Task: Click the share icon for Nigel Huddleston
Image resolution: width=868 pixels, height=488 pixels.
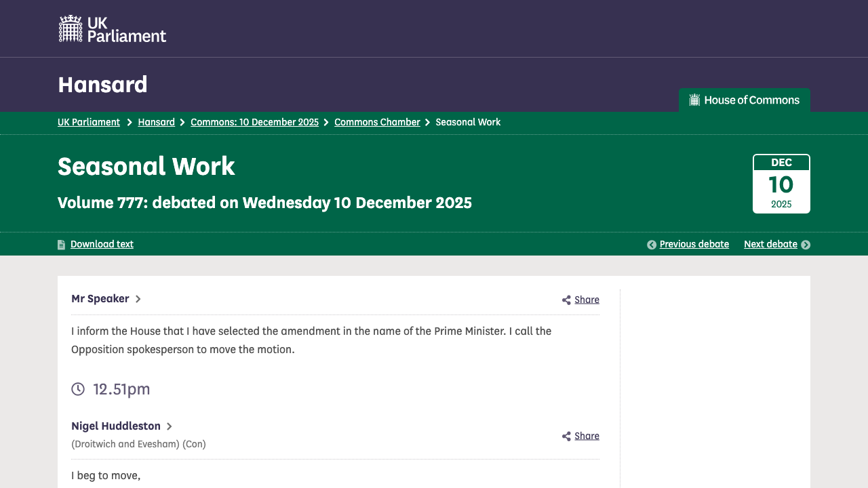Action: coord(566,436)
